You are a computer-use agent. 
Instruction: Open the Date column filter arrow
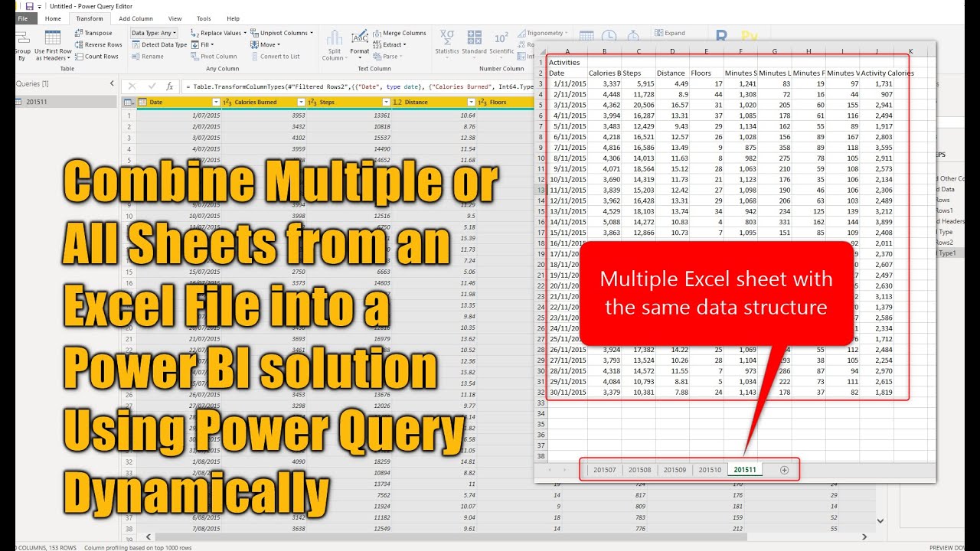215,102
